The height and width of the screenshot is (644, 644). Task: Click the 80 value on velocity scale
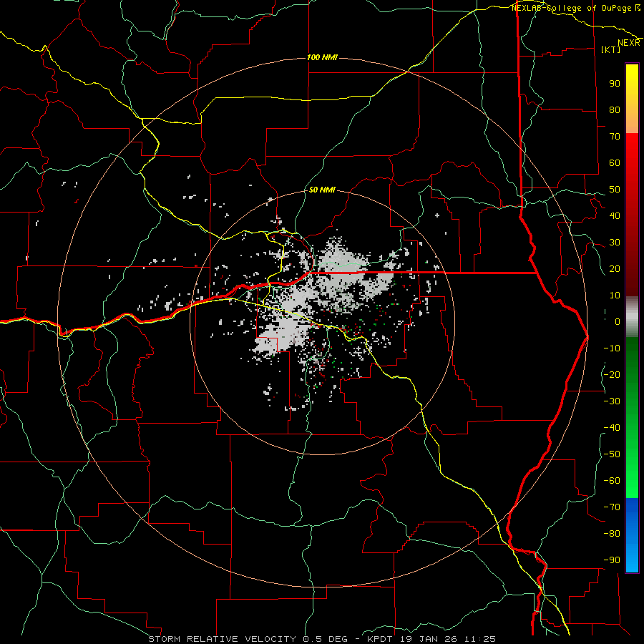click(615, 110)
